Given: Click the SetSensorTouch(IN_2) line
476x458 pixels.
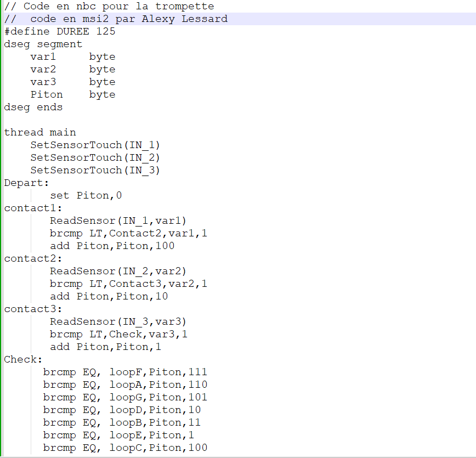Looking at the screenshot, I should 95,157.
